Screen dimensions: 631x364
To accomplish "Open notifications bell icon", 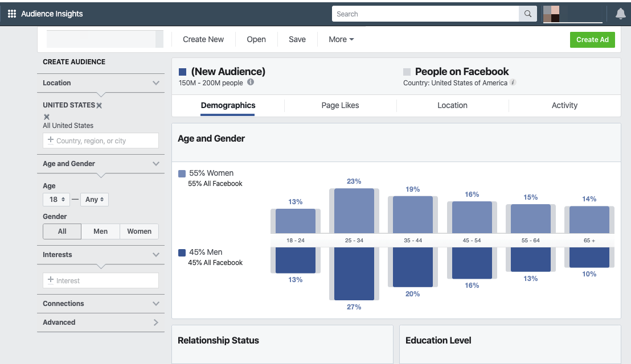I will coord(621,14).
